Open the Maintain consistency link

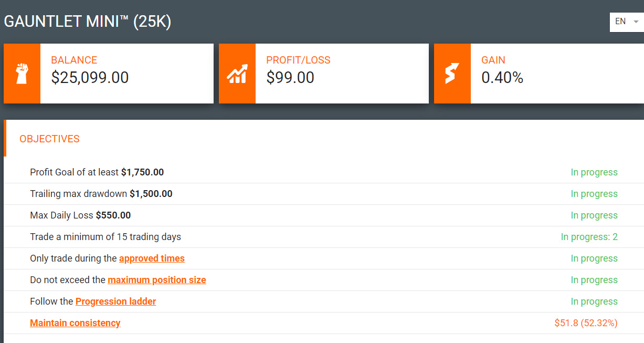75,323
